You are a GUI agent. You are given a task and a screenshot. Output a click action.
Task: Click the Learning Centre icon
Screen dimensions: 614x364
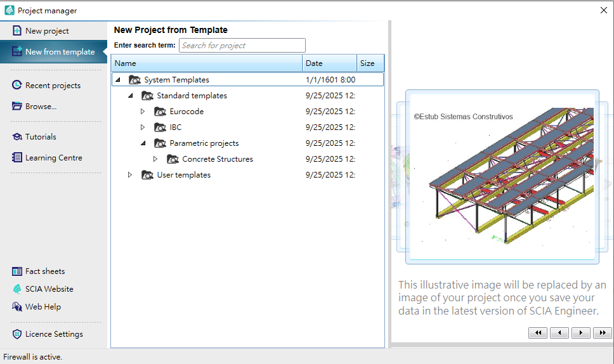pos(17,157)
